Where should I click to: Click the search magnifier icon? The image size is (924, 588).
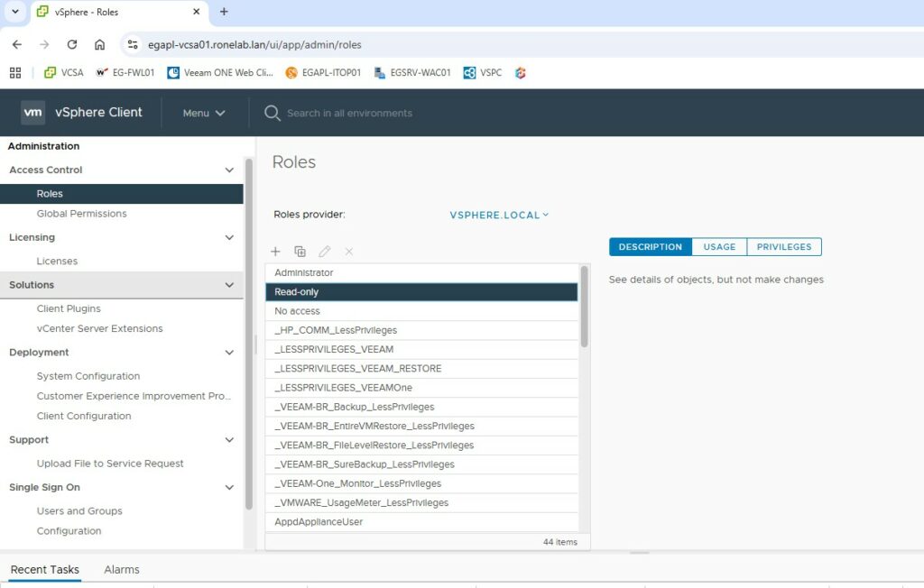click(x=273, y=113)
